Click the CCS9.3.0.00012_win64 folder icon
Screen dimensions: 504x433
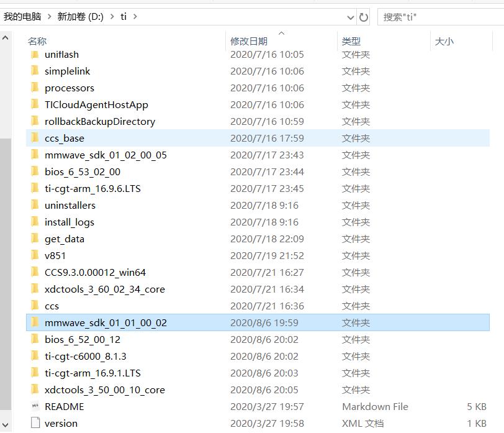click(35, 272)
